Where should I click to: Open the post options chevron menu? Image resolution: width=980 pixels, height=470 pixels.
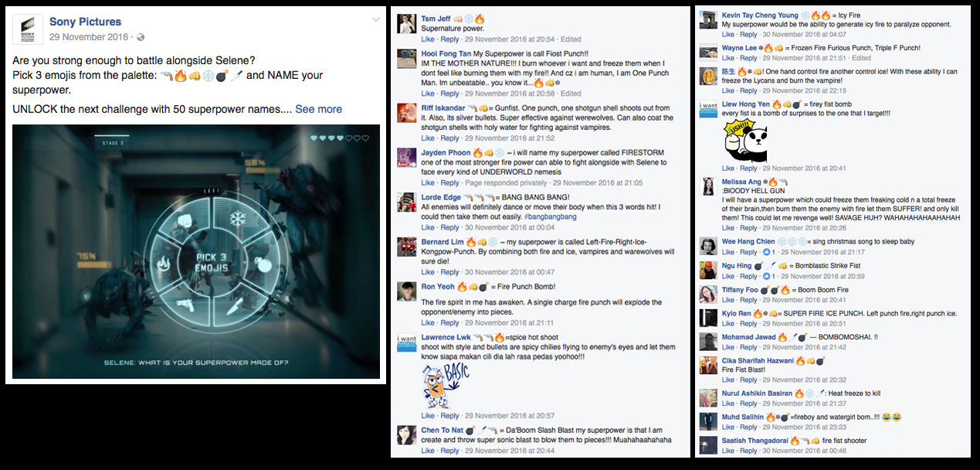point(375,19)
